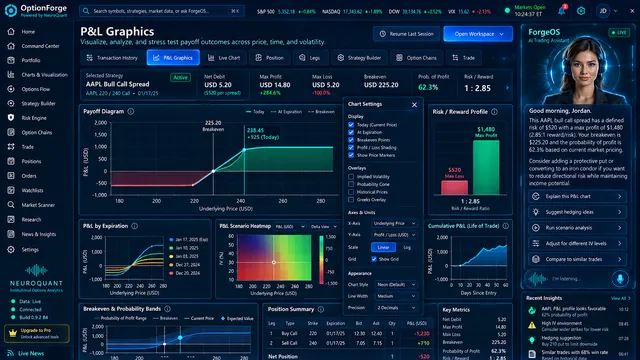Switch to Strategy Builder tab
This screenshot has height=360, width=640.
click(x=359, y=58)
